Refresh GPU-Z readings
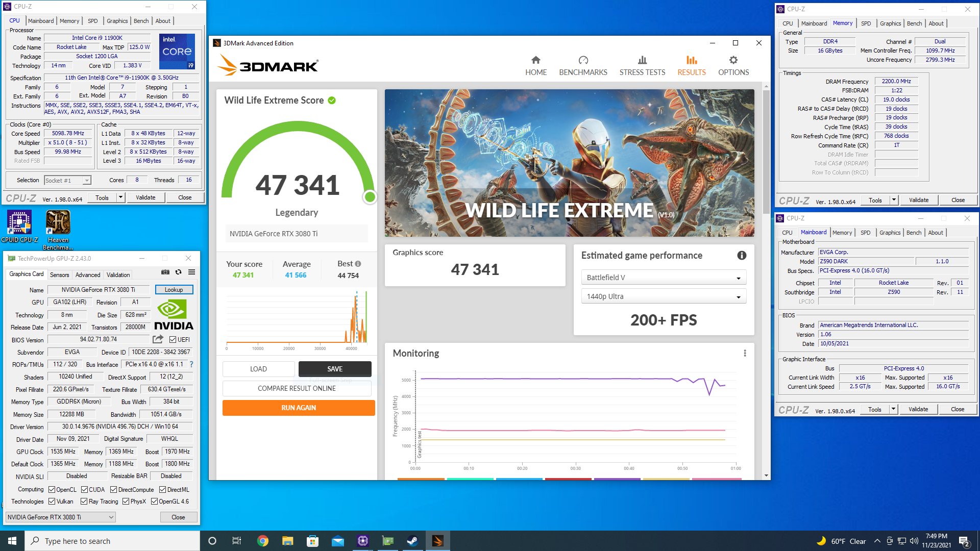The height and width of the screenshot is (551, 980). coord(178,272)
